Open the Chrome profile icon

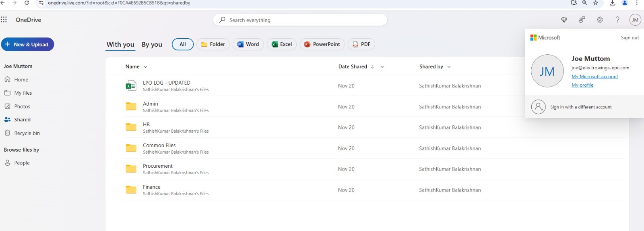coord(625,3)
